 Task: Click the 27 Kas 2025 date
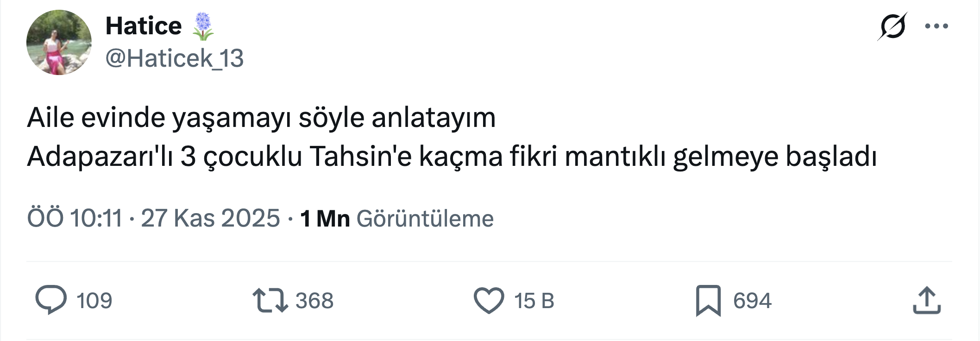pos(210,218)
